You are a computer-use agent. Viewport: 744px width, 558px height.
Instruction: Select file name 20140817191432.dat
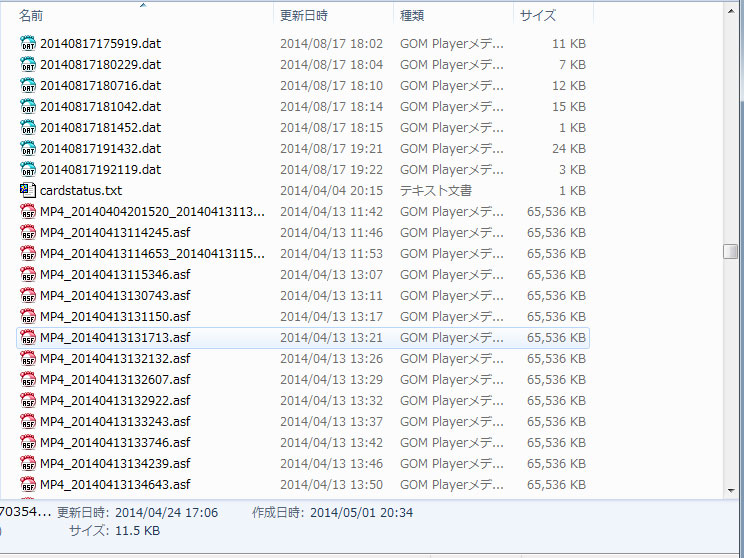(101, 149)
